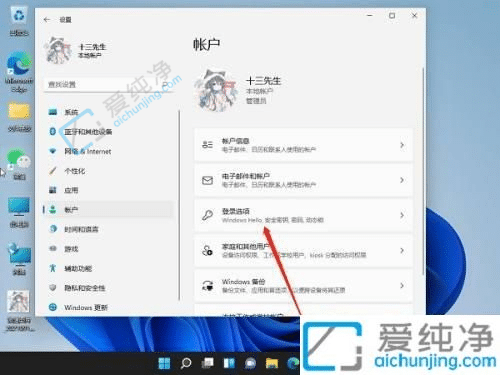500x375 pixels.
Task: Open Privacy and security (隐私和安全性)
Action: tap(108, 288)
